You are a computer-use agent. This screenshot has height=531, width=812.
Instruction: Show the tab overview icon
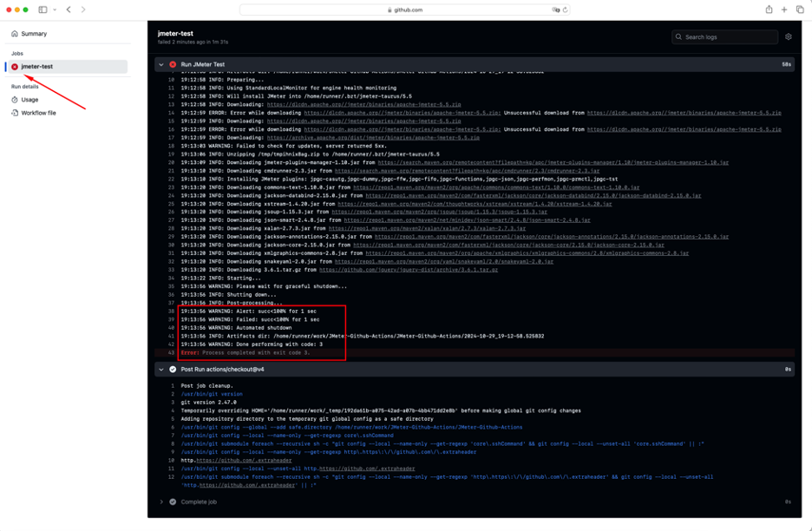click(800, 10)
